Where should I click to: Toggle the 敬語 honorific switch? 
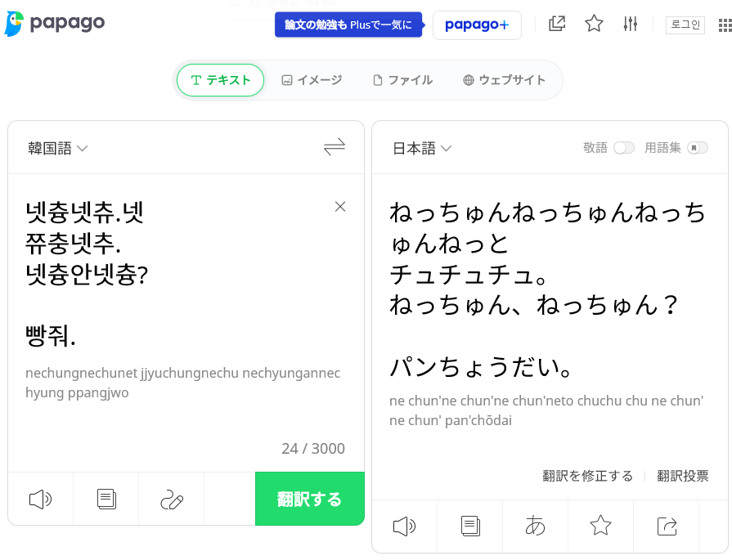pyautogui.click(x=624, y=148)
